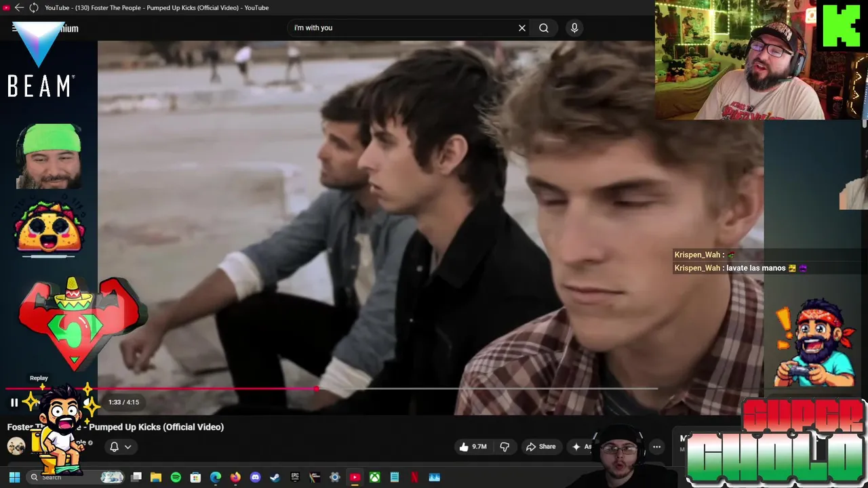Open the Photos app on the taskbar
This screenshot has width=868, height=488.
pos(435,477)
